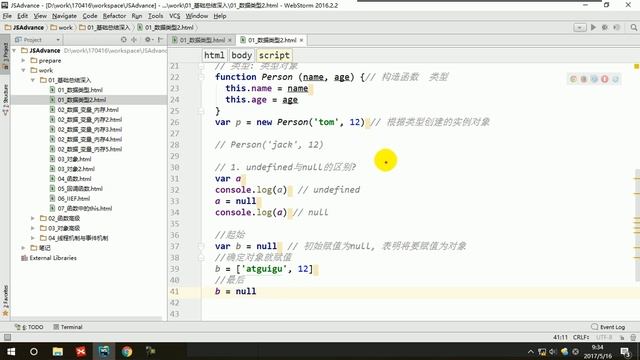Select External Libraries in tree
Viewport: 640px width, 360px height.
49,258
